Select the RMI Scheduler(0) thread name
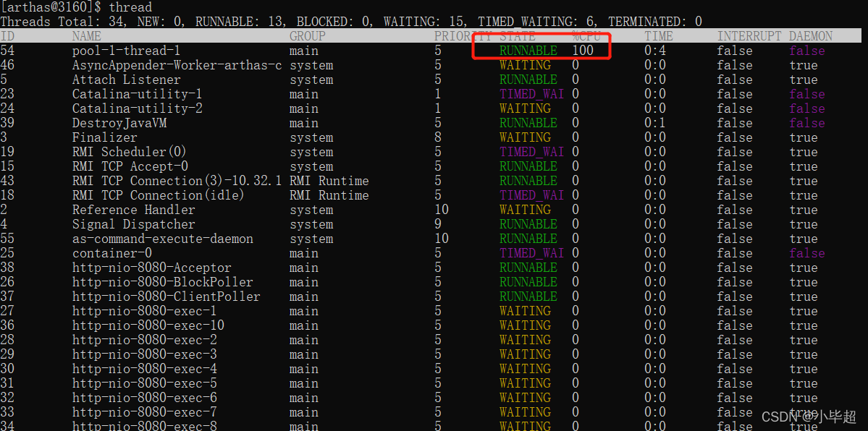Image resolution: width=868 pixels, height=431 pixels. point(130,152)
